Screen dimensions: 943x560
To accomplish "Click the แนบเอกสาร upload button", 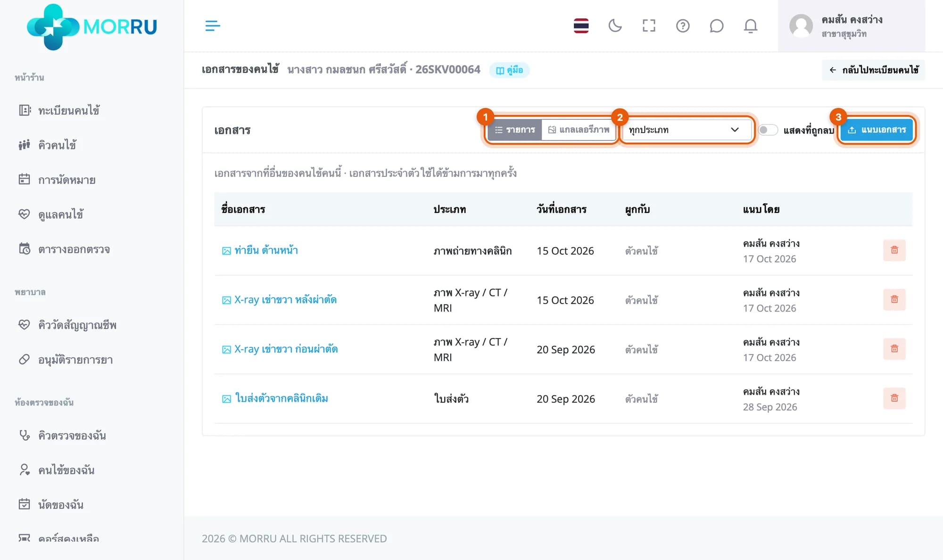I will [x=877, y=130].
